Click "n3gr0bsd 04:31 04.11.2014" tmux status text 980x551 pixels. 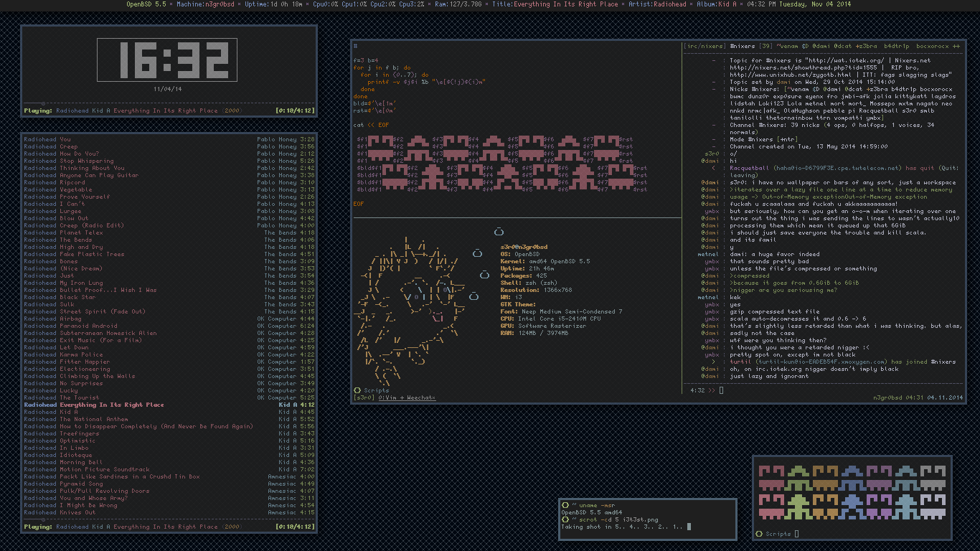click(918, 397)
